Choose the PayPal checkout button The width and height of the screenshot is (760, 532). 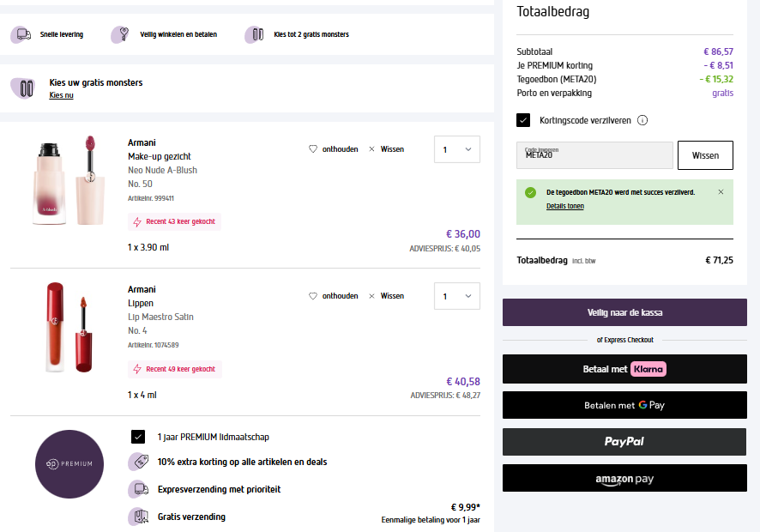(624, 441)
